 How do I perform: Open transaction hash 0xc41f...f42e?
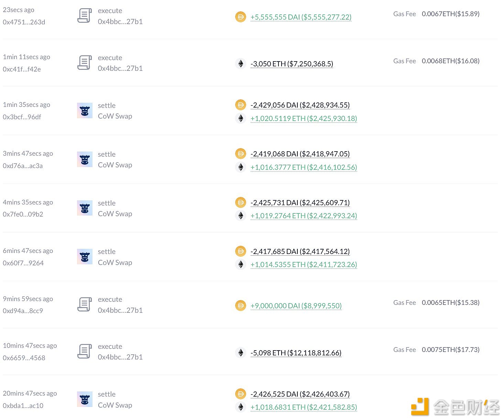(22, 69)
